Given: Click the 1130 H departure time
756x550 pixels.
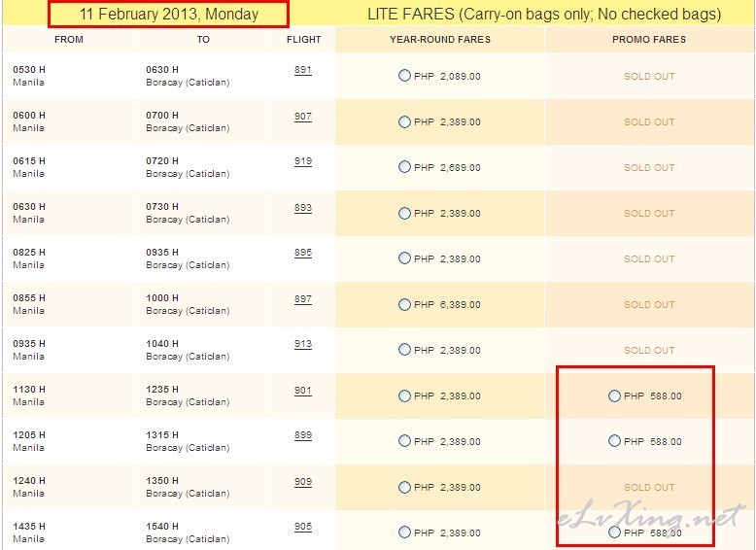Looking at the screenshot, I should click(29, 389).
